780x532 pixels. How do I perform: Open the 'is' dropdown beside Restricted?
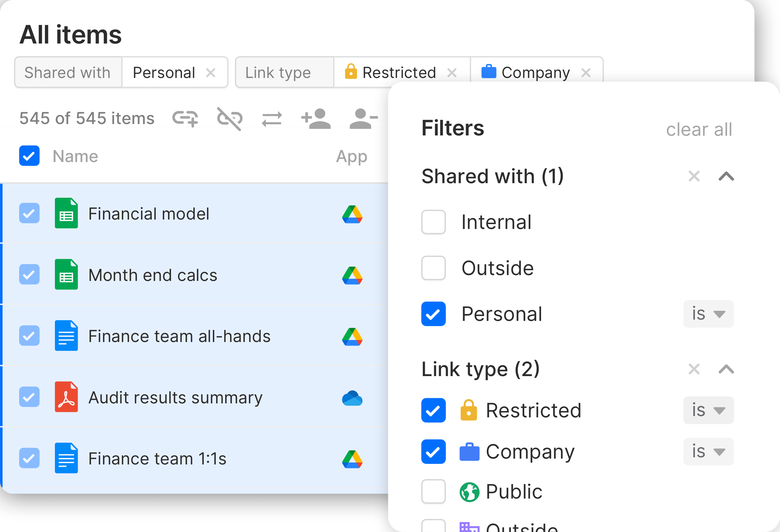click(708, 410)
